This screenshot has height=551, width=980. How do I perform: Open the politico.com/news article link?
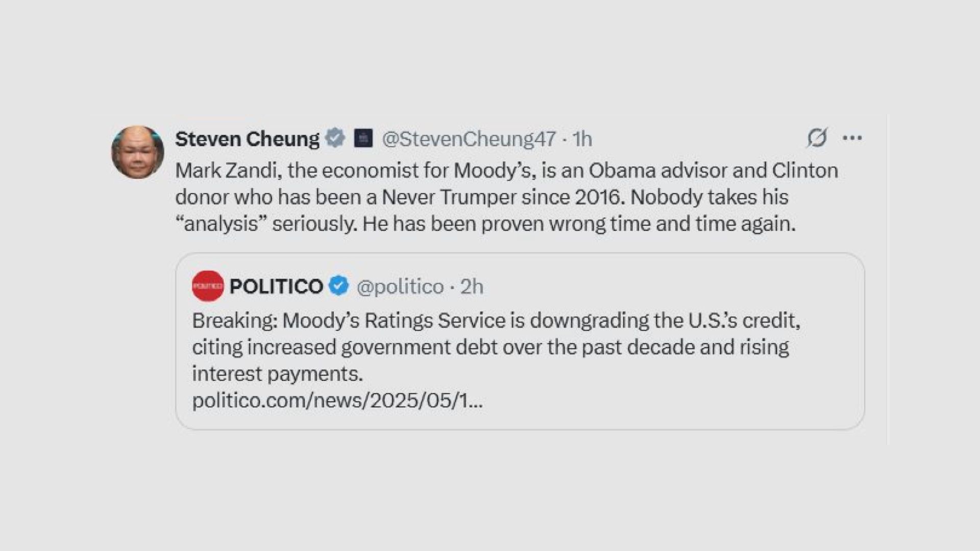tap(337, 400)
